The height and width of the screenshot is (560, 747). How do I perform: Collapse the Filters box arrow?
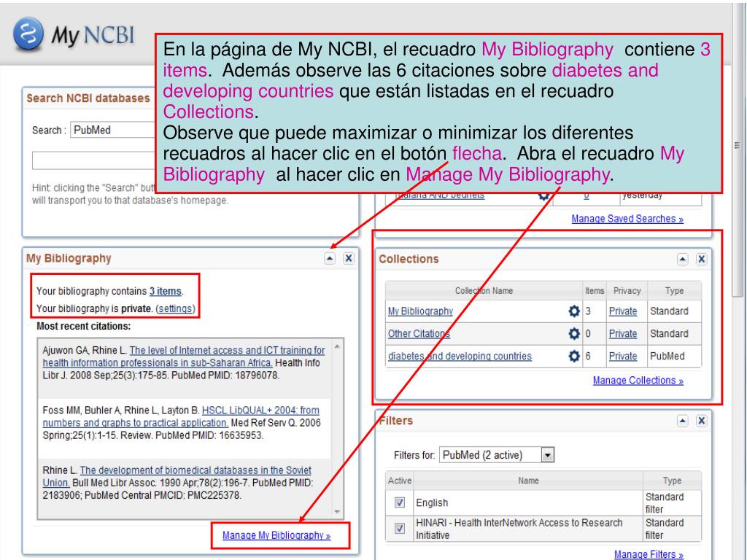683,421
